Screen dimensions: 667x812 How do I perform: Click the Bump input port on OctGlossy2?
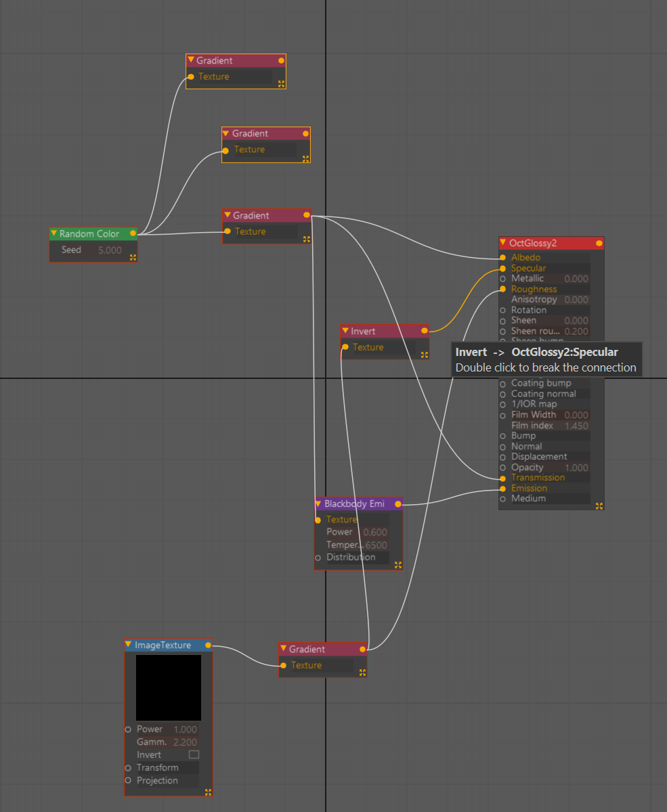pyautogui.click(x=502, y=436)
